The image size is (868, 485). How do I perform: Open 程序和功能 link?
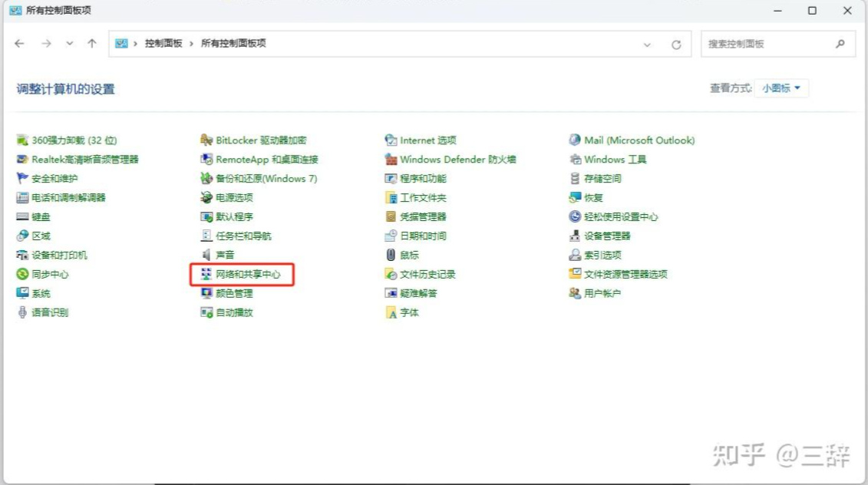click(423, 179)
